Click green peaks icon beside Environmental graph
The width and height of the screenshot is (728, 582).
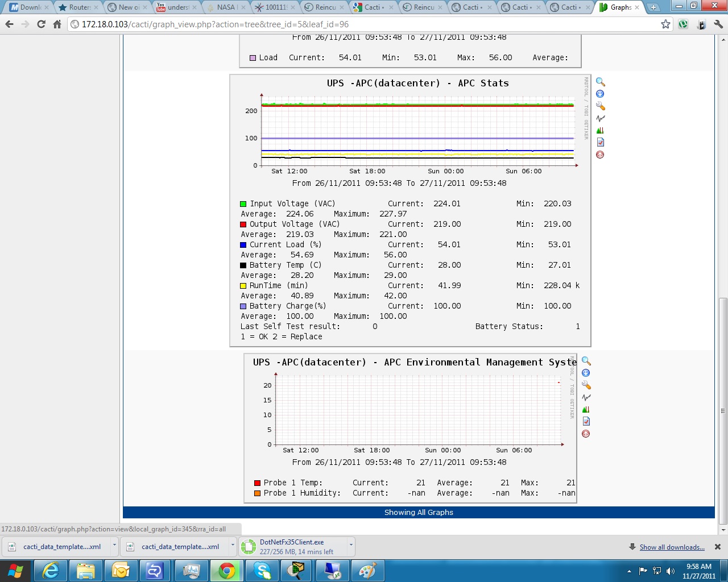(x=586, y=409)
